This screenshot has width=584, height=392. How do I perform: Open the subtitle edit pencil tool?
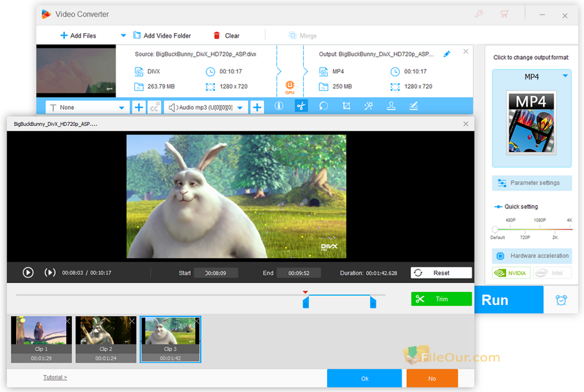[413, 106]
